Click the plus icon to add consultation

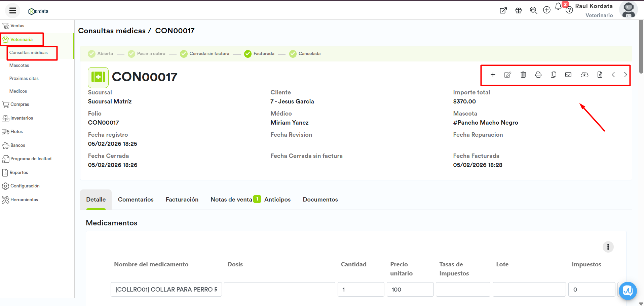(493, 75)
